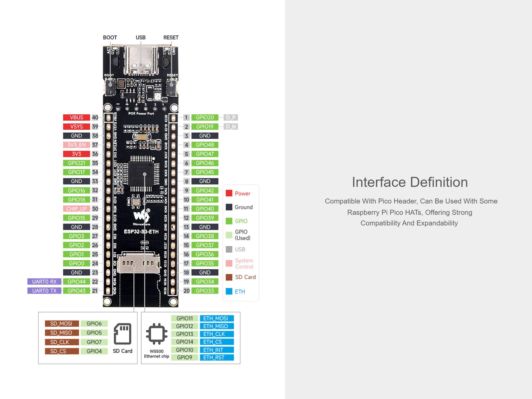The height and width of the screenshot is (399, 532).
Task: Click the GPIO3 pin label
Action: coord(76,236)
